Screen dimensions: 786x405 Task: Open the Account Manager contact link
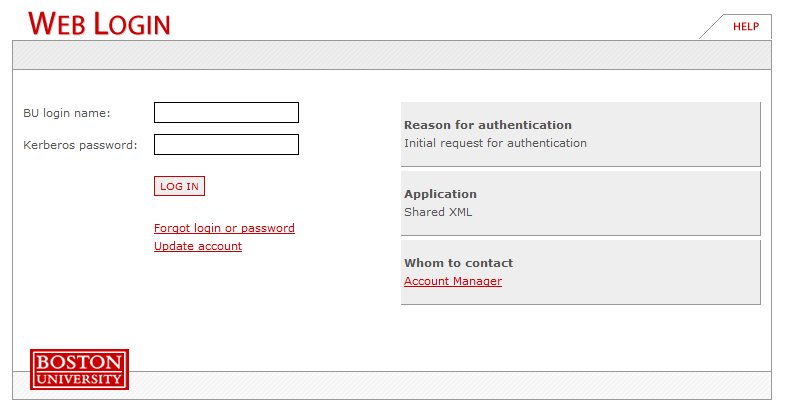pos(453,281)
